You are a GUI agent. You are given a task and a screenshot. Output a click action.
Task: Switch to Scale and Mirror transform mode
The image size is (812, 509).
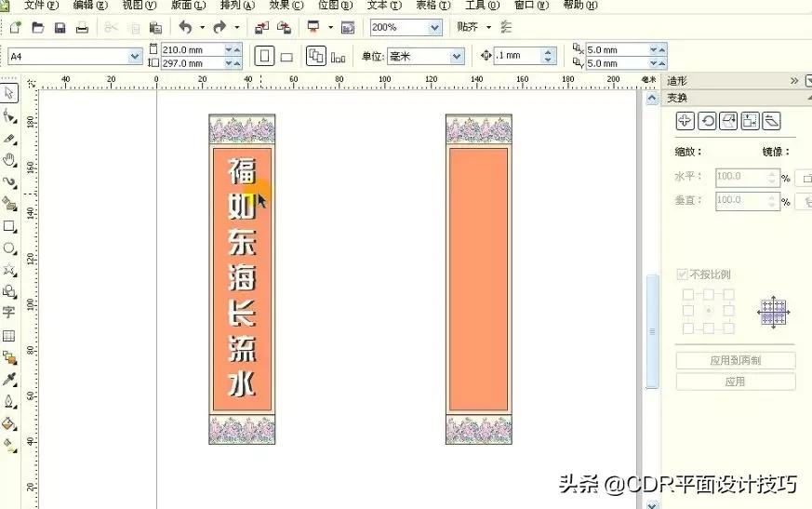(x=728, y=121)
